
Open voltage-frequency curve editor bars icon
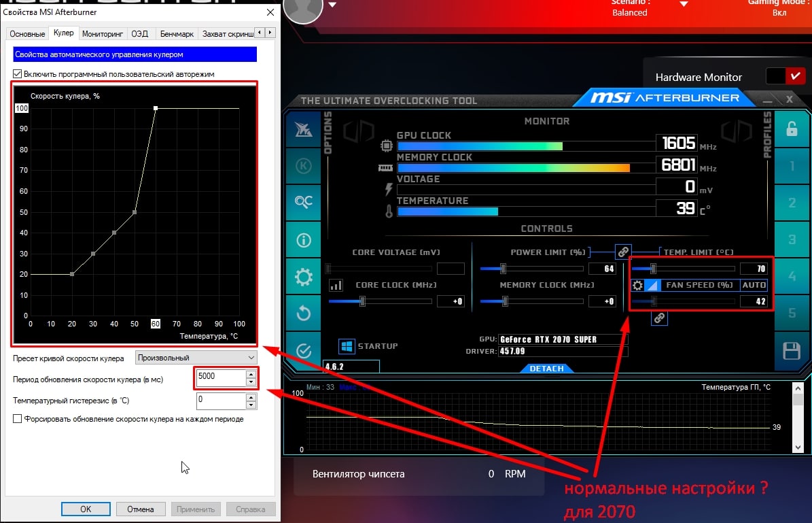[x=336, y=285]
